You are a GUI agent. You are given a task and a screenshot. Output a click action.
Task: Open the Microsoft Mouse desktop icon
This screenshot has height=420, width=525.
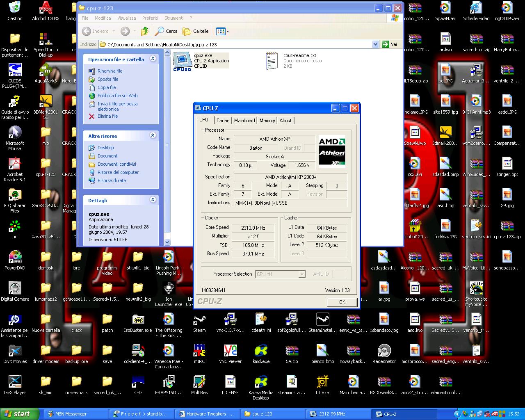coord(15,139)
